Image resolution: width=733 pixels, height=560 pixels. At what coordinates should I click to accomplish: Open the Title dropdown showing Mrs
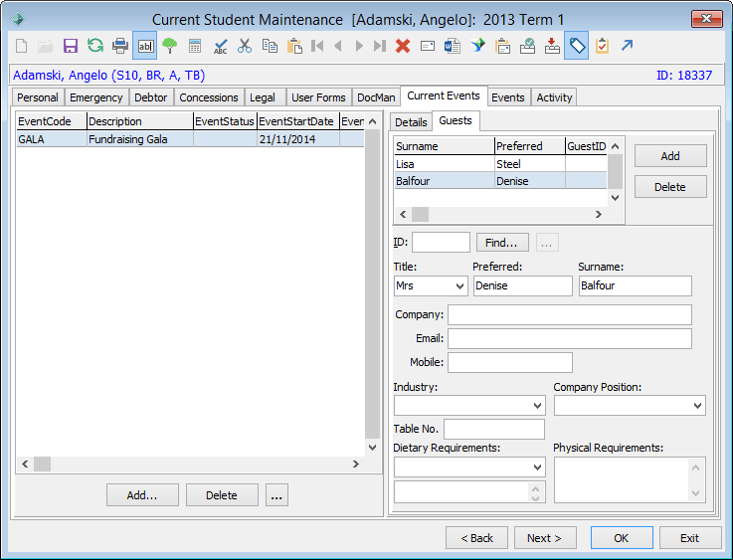pyautogui.click(x=460, y=286)
